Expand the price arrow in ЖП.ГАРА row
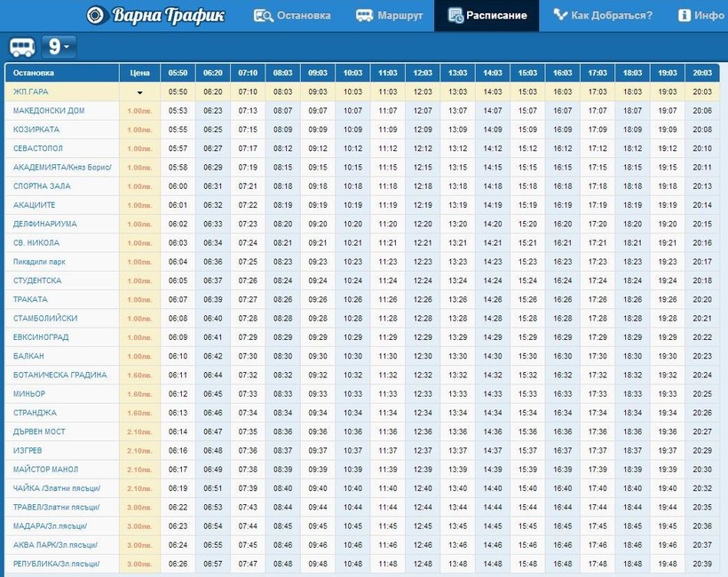 tap(139, 92)
